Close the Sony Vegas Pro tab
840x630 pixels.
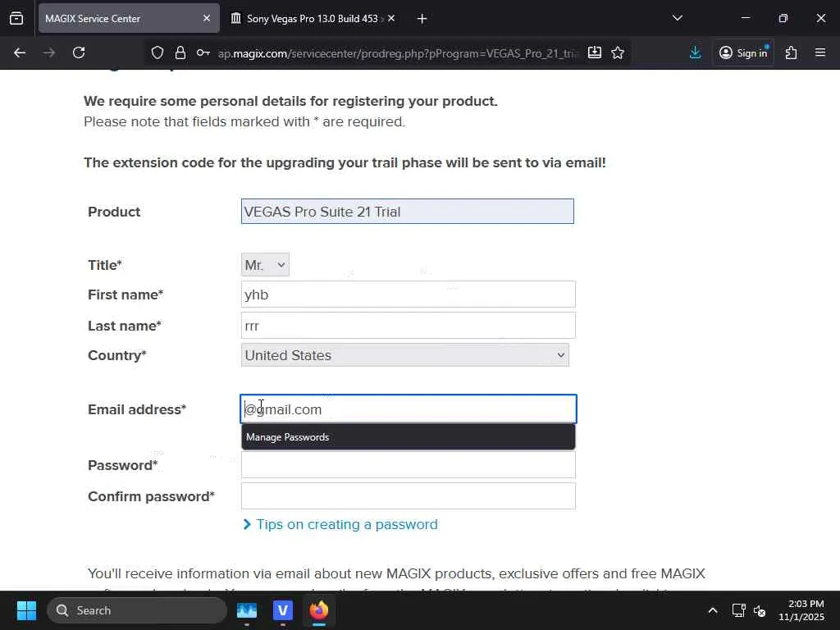[x=391, y=18]
